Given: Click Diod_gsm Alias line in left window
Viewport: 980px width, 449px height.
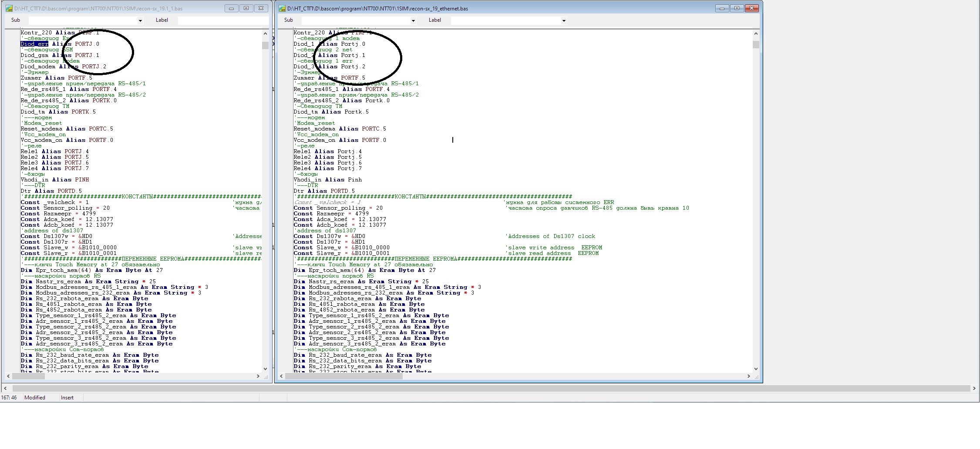Looking at the screenshot, I should coord(60,55).
